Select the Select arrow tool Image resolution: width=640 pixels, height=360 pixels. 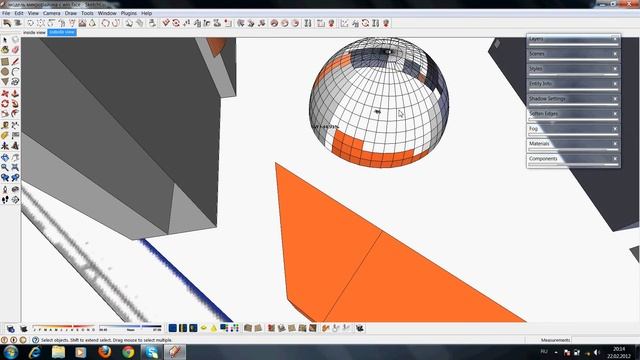[x=5, y=40]
